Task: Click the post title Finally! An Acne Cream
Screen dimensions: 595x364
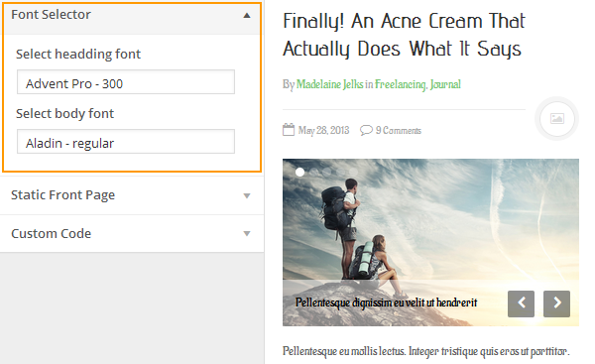Action: click(x=404, y=35)
